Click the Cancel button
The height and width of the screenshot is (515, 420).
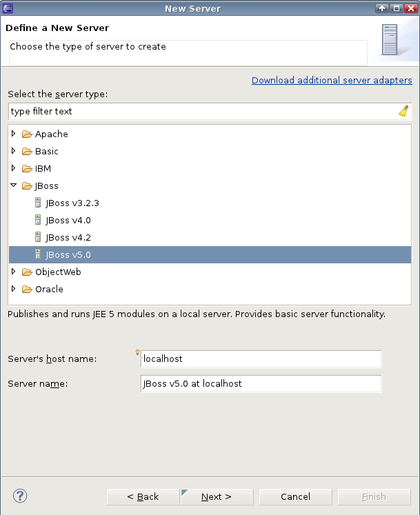(295, 496)
